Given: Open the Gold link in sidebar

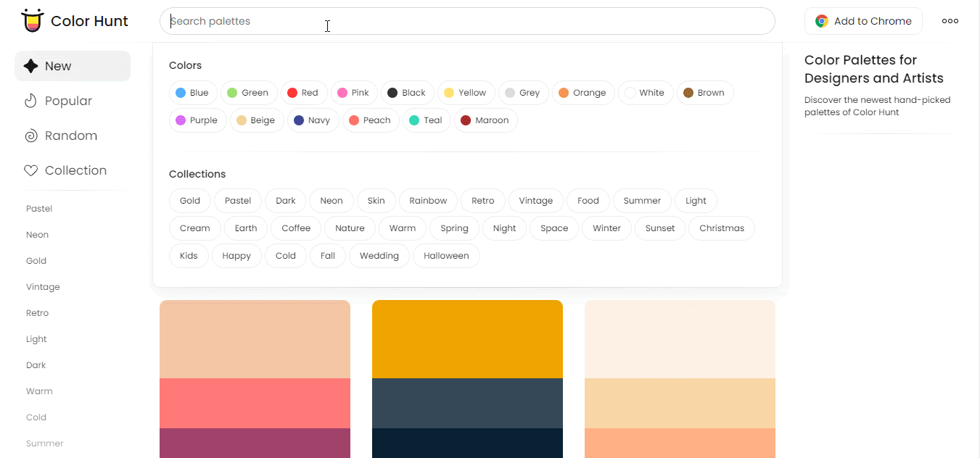Looking at the screenshot, I should point(36,261).
